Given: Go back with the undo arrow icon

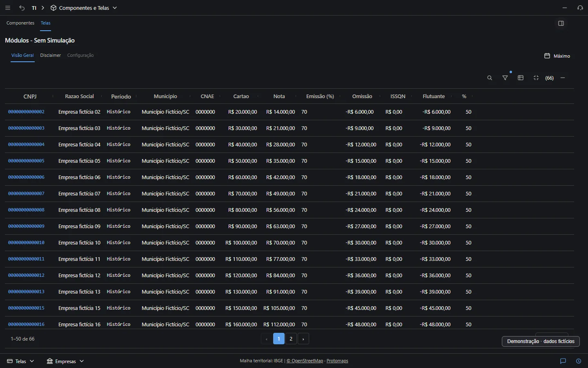Looking at the screenshot, I should point(22,8).
